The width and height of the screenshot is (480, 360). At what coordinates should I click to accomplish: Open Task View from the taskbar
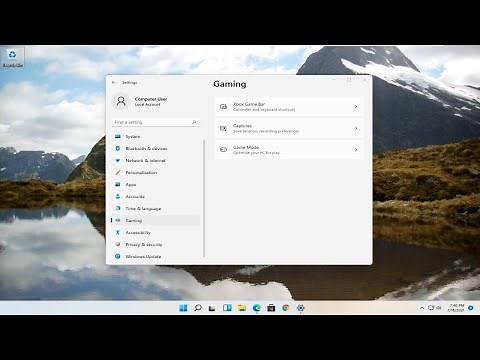212,308
